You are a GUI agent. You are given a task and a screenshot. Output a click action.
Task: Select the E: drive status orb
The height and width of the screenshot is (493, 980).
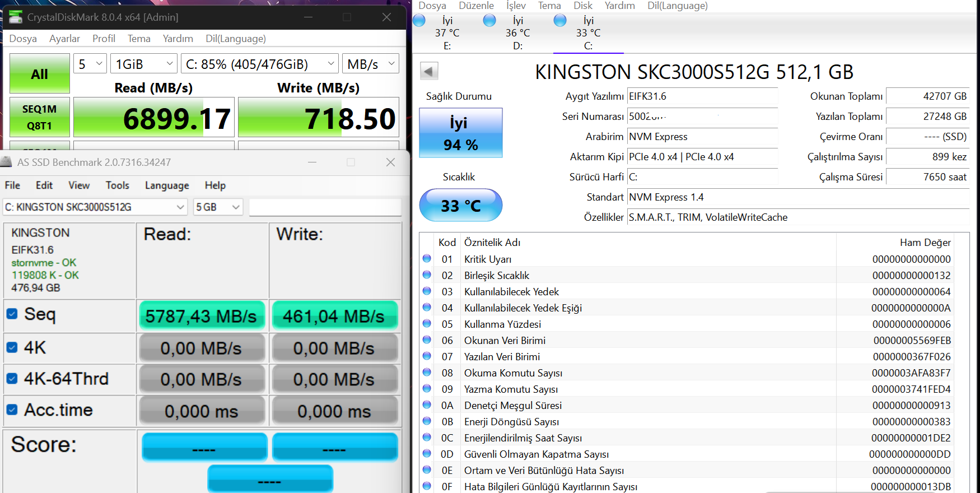tap(419, 20)
